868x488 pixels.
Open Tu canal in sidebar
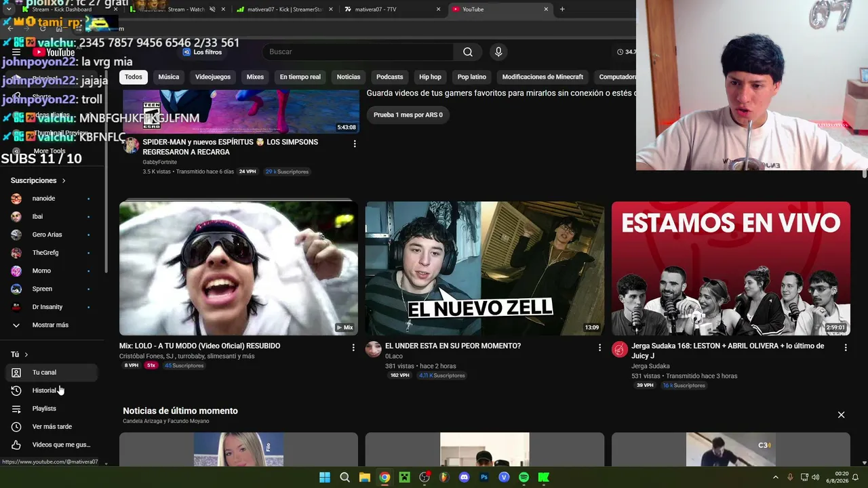click(x=52, y=373)
